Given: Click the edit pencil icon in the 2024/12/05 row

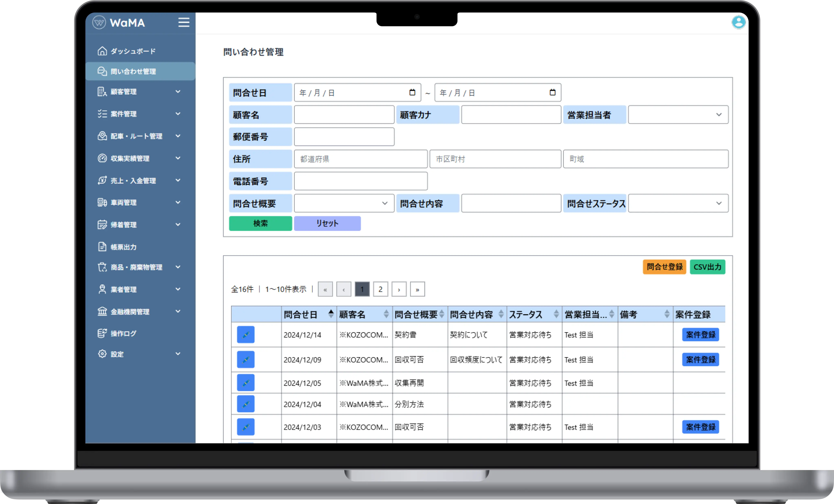Looking at the screenshot, I should coord(245,383).
